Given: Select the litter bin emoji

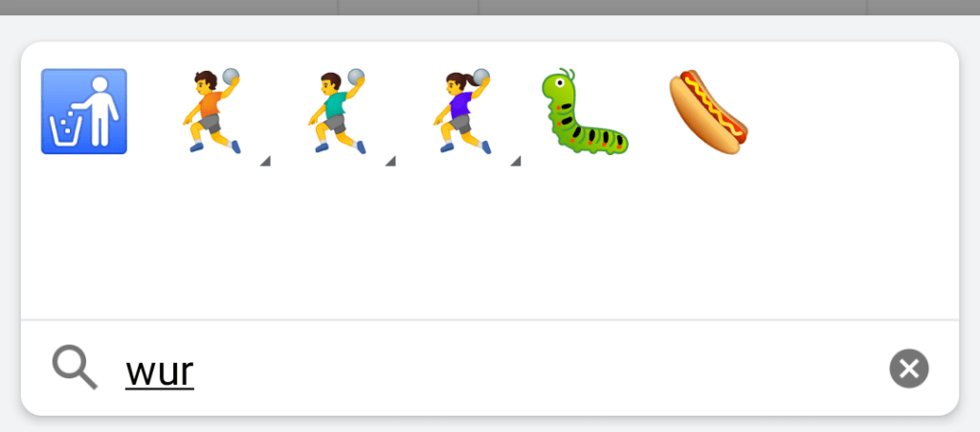Looking at the screenshot, I should (84, 111).
